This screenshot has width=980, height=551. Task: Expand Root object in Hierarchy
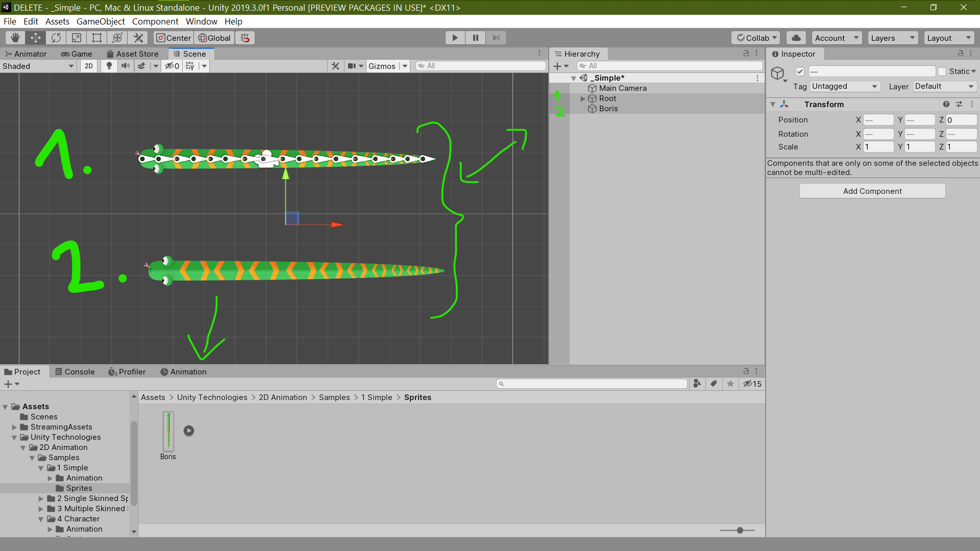(583, 98)
